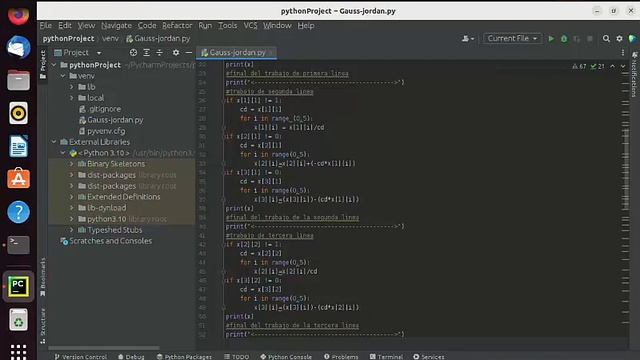Show applications grid in the dock

18,351
